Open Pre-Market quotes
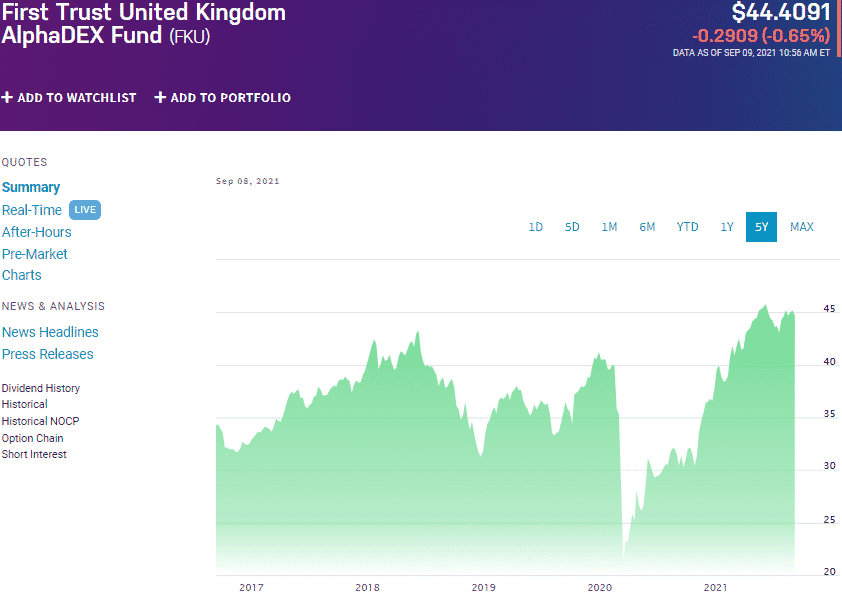The width and height of the screenshot is (842, 595). point(34,254)
